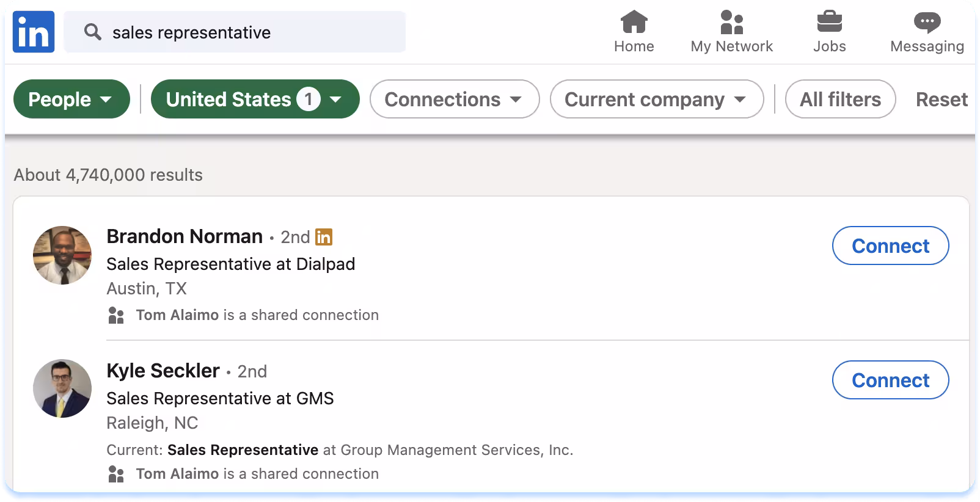Expand the Connections filter dropdown

coord(454,99)
